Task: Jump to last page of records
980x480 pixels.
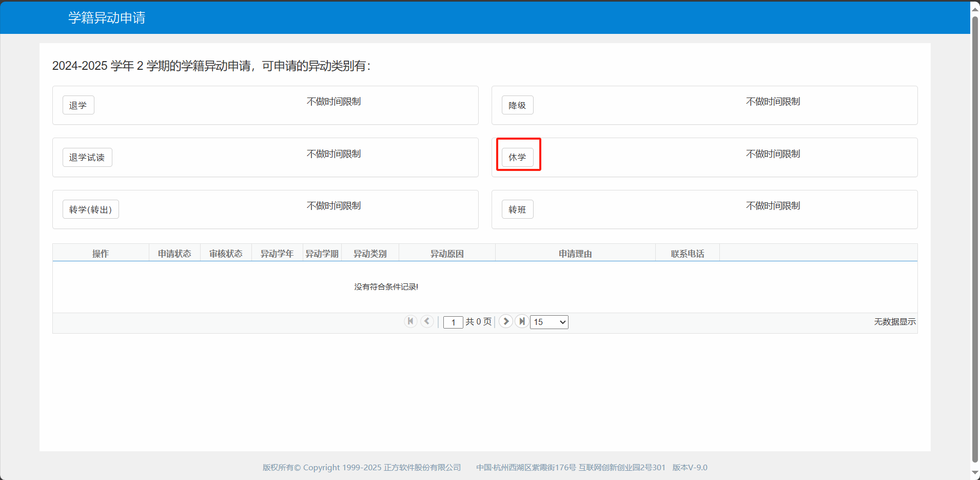Action: pyautogui.click(x=522, y=321)
